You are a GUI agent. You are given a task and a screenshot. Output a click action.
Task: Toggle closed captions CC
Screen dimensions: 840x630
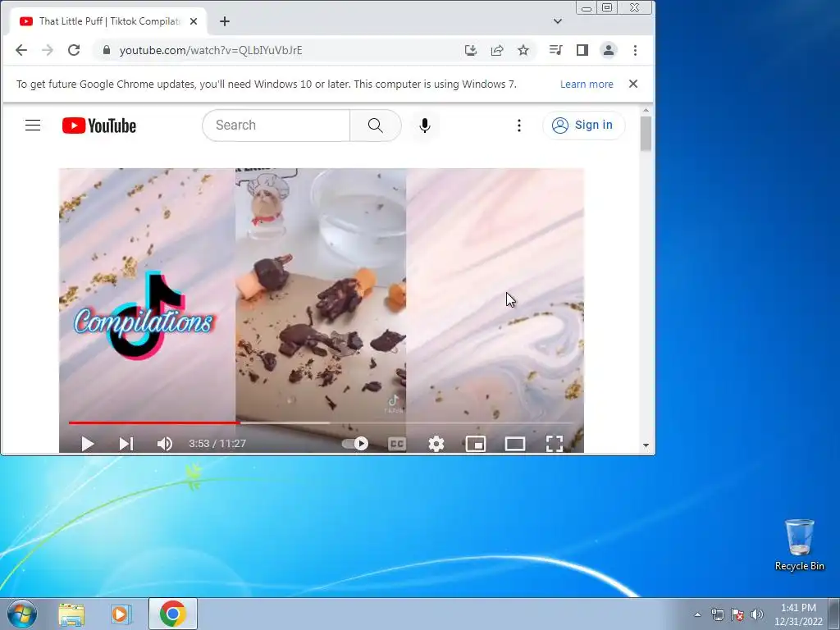click(x=397, y=444)
